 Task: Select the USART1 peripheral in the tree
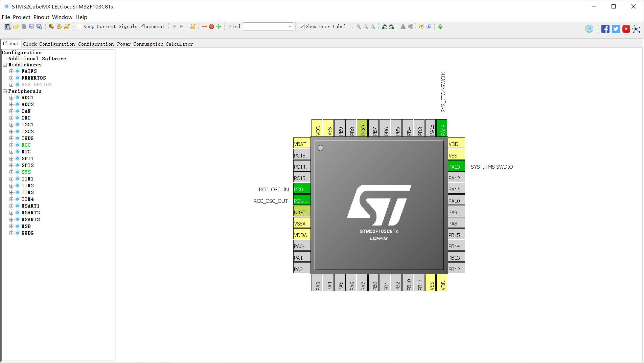(30, 206)
